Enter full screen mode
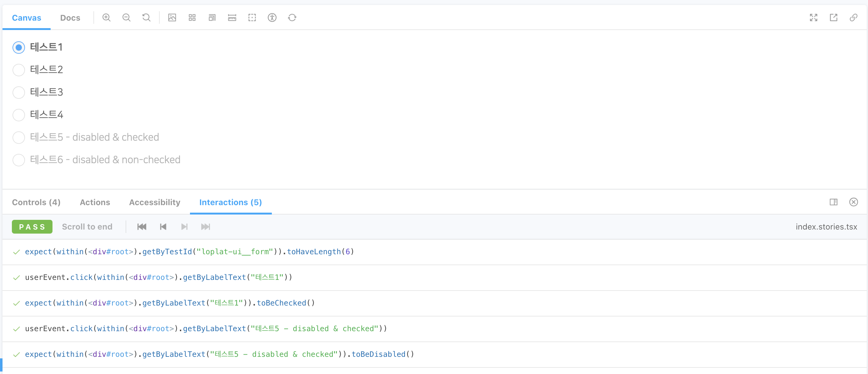Image resolution: width=868 pixels, height=374 pixels. (x=813, y=18)
